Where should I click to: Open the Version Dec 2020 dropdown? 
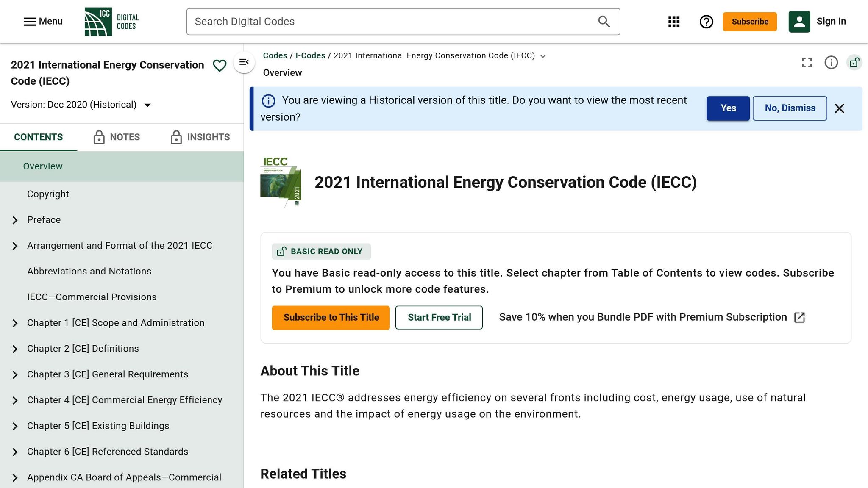[147, 105]
